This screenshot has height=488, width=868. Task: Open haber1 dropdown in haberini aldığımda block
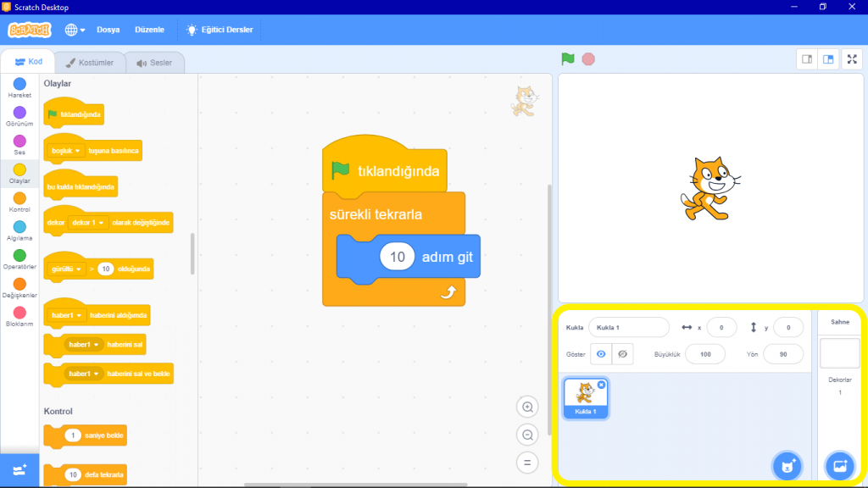click(x=66, y=315)
